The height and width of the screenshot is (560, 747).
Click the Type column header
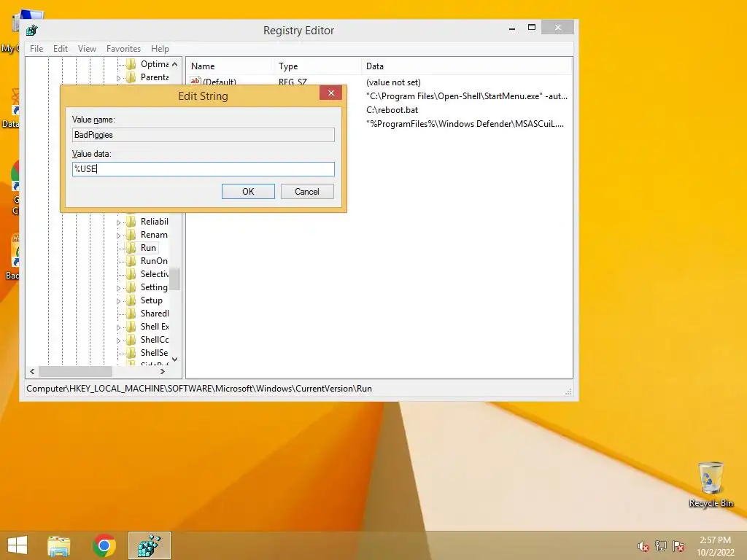(x=317, y=66)
